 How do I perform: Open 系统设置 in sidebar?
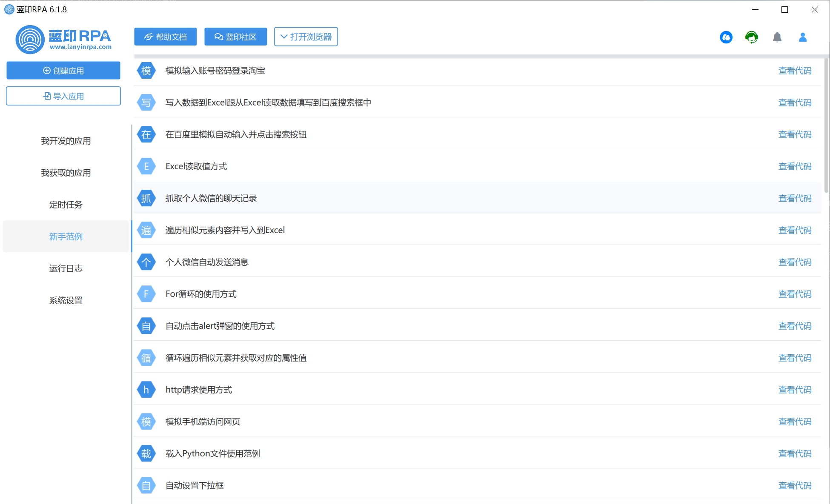(66, 300)
